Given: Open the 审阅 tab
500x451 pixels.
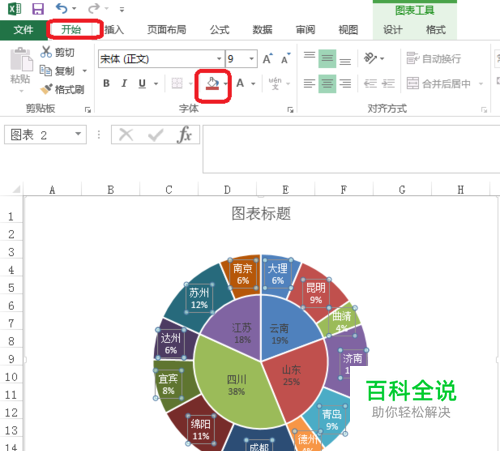Looking at the screenshot, I should 305,30.
